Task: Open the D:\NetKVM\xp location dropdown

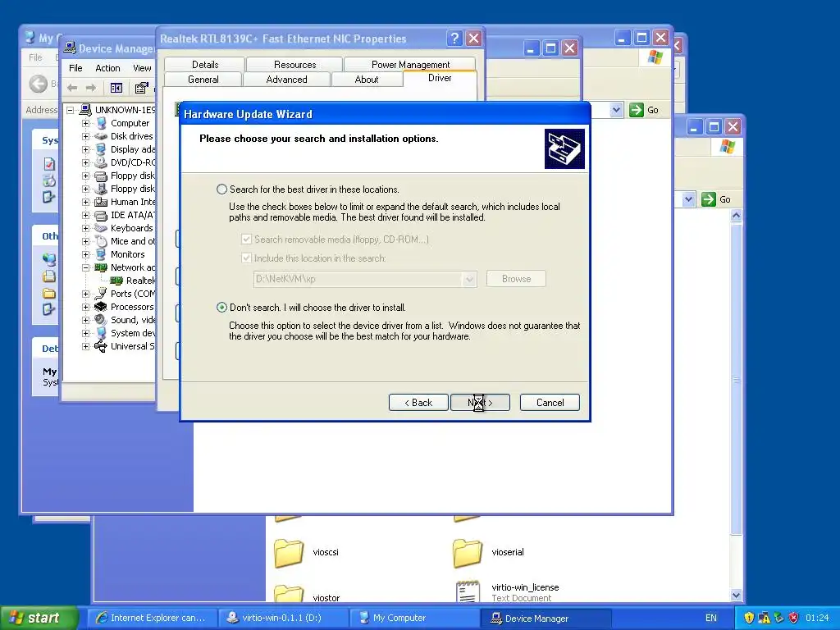Action: tap(469, 279)
